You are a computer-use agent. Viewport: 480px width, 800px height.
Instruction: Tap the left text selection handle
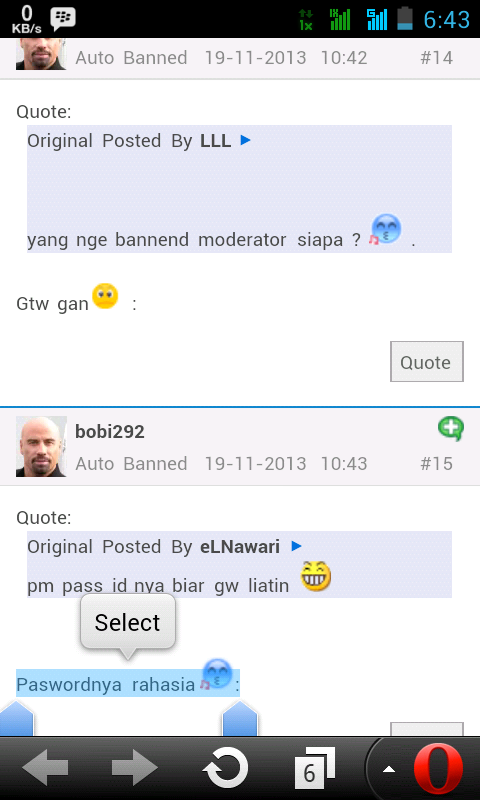click(16, 718)
